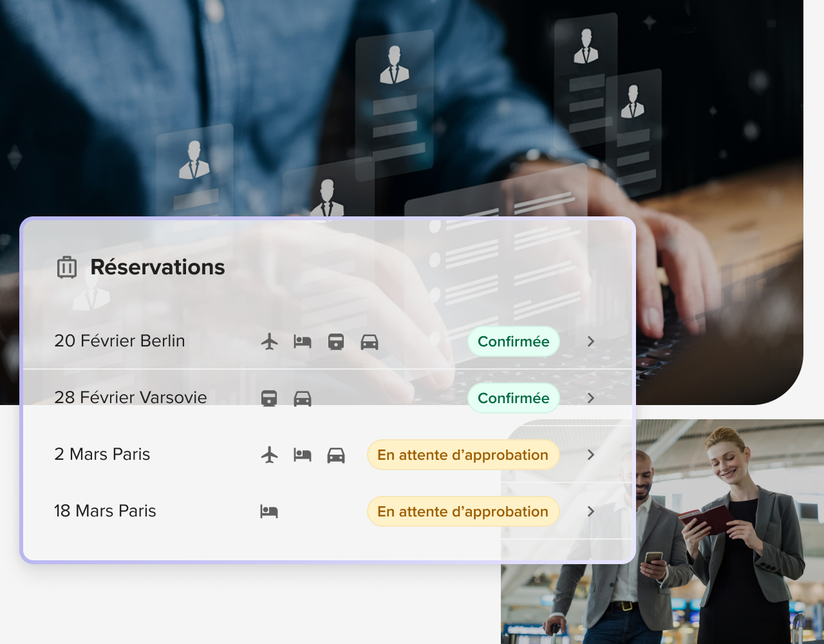This screenshot has width=824, height=644.
Task: Click the Confirmée badge for Varsovie
Action: [x=514, y=398]
